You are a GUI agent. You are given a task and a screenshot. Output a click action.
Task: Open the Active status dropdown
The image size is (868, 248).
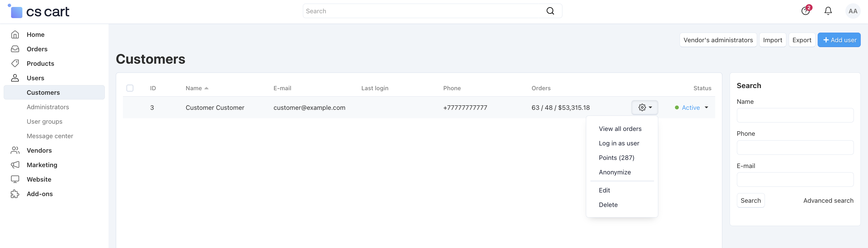tap(691, 108)
